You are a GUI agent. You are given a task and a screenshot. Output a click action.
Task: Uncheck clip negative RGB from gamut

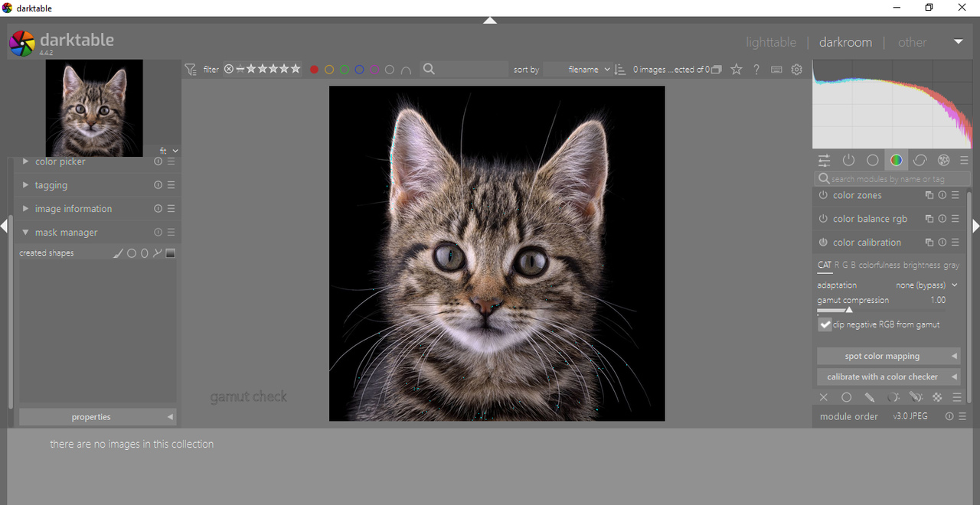(825, 324)
